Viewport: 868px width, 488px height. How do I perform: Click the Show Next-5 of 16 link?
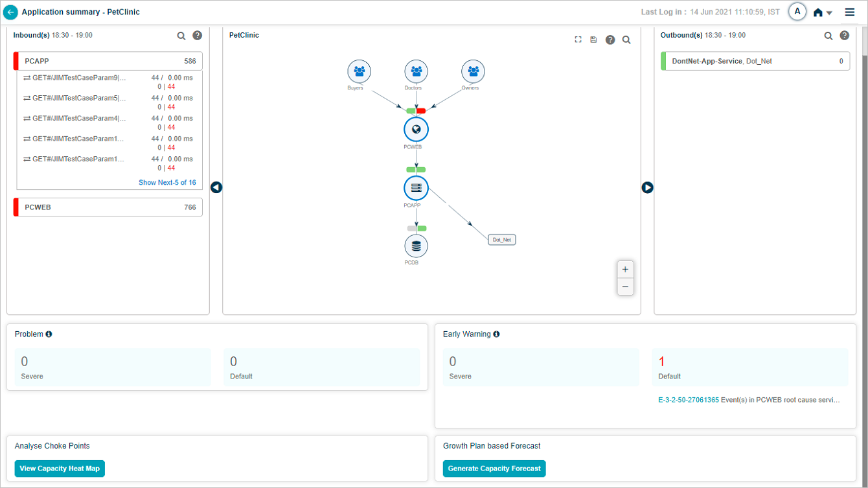(167, 183)
